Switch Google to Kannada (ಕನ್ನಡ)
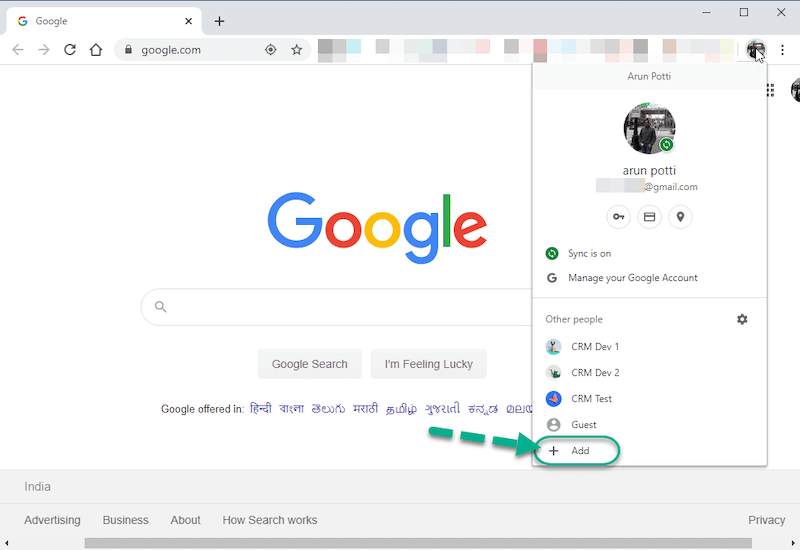Screen dimensions: 800x550 coord(483,409)
